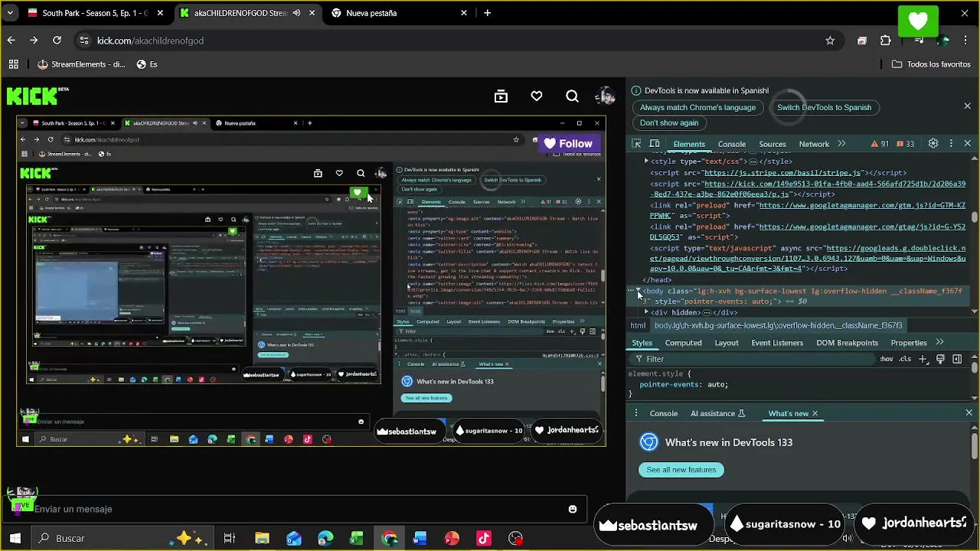Show more DevTools panels chevron
The image size is (980, 551).
point(841,144)
